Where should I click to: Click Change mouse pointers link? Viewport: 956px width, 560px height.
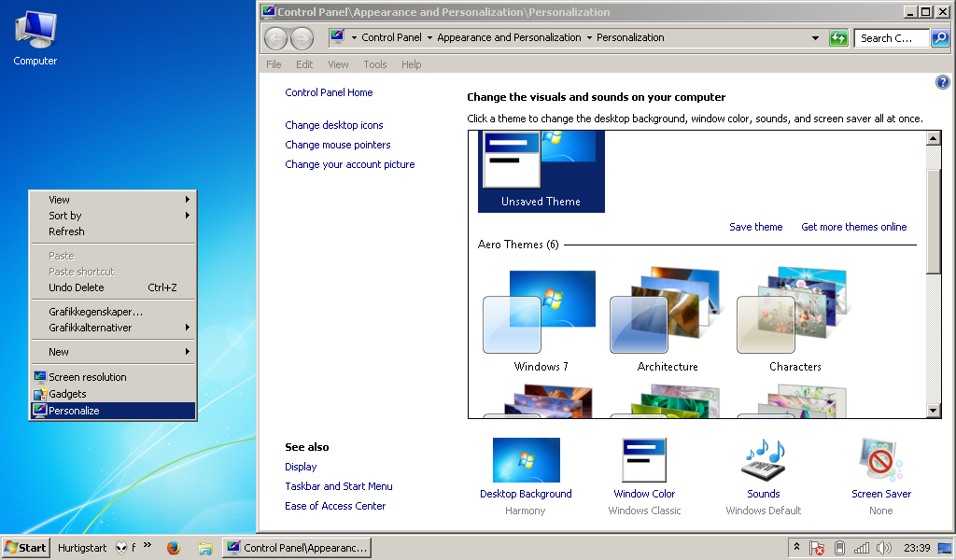click(338, 145)
